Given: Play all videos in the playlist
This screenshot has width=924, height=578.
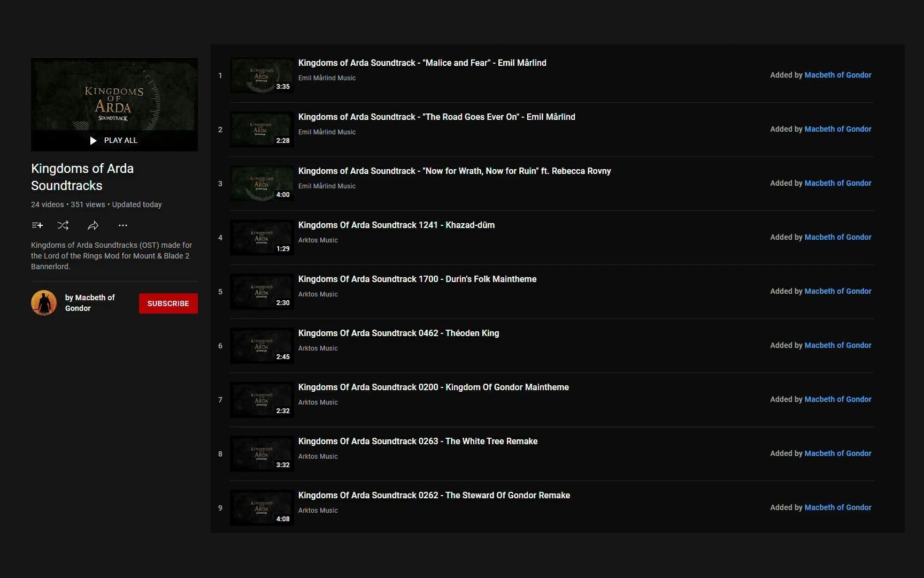Looking at the screenshot, I should (x=114, y=140).
